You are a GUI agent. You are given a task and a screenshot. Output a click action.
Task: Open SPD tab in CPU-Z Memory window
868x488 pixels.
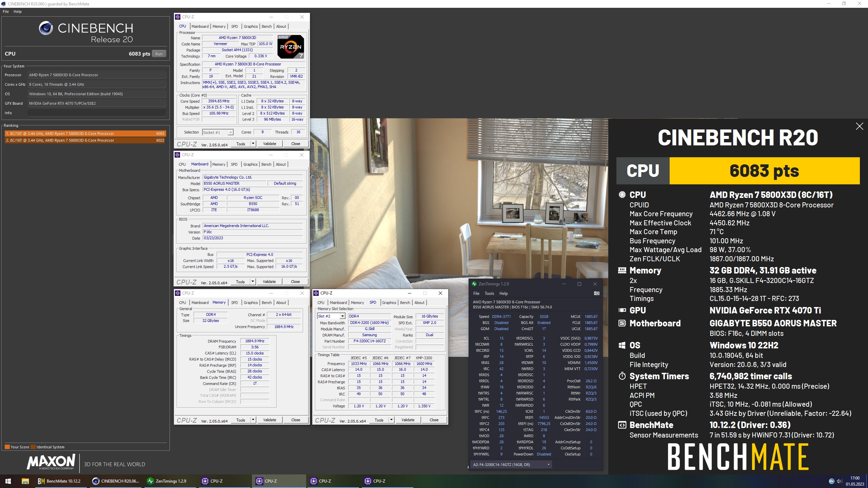click(235, 303)
